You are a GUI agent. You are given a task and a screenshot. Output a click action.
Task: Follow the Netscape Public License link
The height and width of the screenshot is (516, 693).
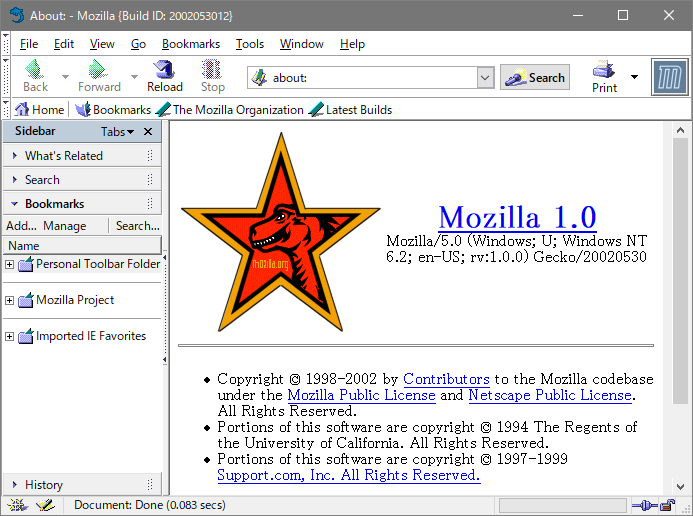pos(550,395)
